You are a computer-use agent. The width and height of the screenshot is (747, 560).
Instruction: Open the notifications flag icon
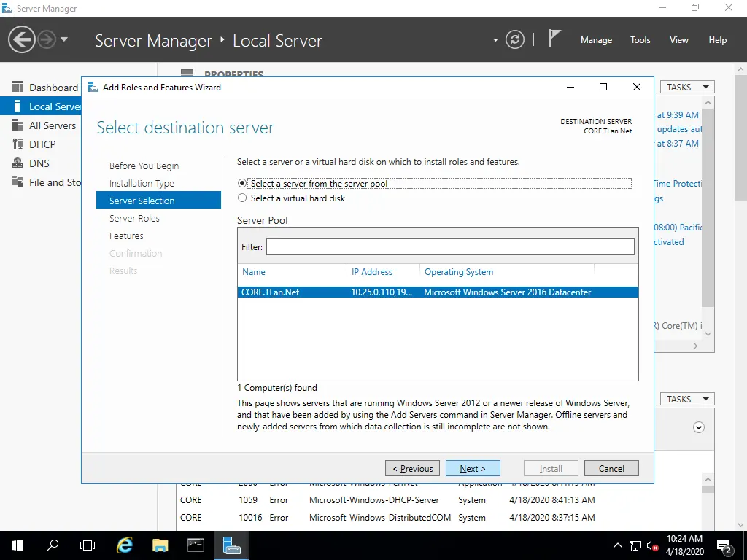(554, 38)
